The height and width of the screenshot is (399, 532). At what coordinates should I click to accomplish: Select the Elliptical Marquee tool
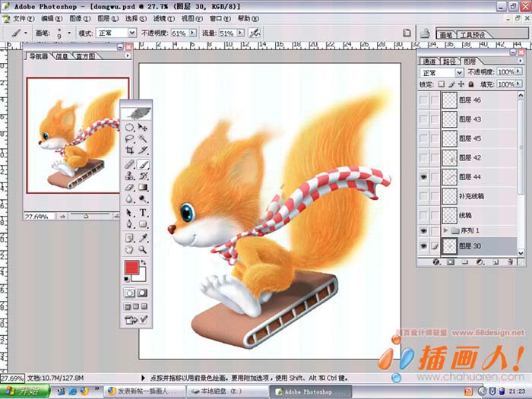click(x=129, y=128)
